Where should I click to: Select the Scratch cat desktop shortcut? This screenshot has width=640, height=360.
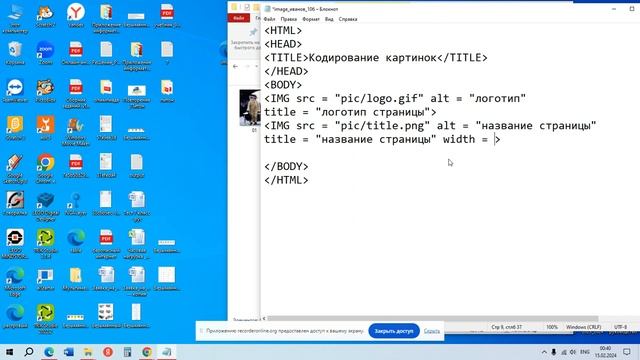pyautogui.click(x=45, y=16)
